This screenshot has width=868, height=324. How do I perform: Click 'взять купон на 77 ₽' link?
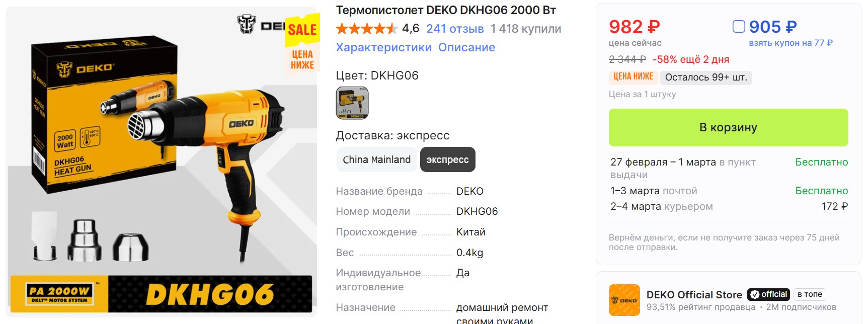[791, 43]
